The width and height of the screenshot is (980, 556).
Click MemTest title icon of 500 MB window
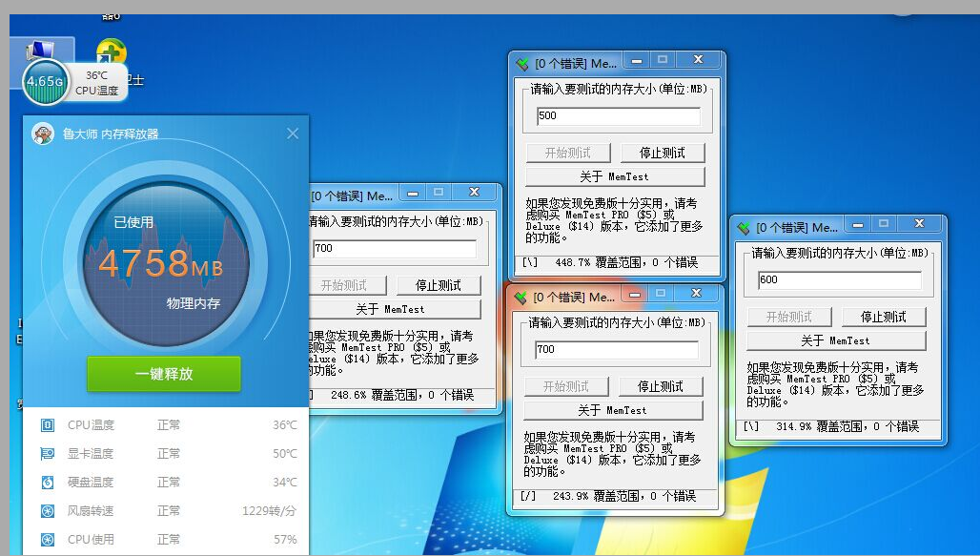pos(521,64)
